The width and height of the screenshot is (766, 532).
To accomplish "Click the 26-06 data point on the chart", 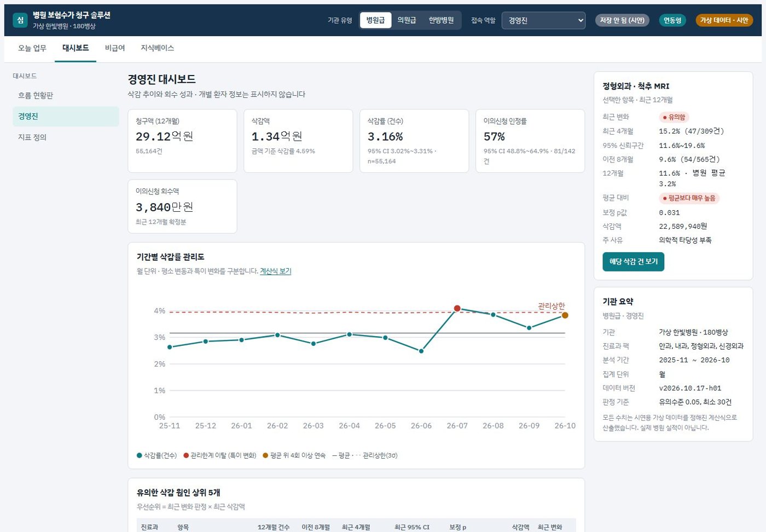I will pyautogui.click(x=421, y=351).
